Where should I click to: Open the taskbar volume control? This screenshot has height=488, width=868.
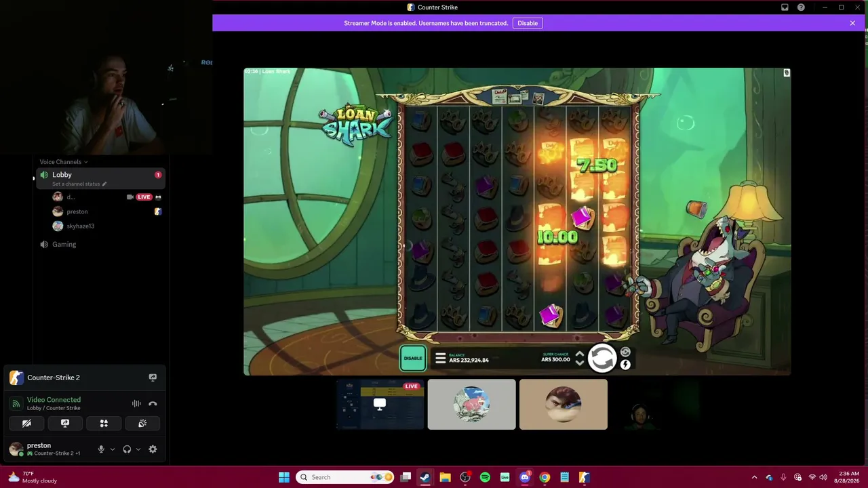823,477
